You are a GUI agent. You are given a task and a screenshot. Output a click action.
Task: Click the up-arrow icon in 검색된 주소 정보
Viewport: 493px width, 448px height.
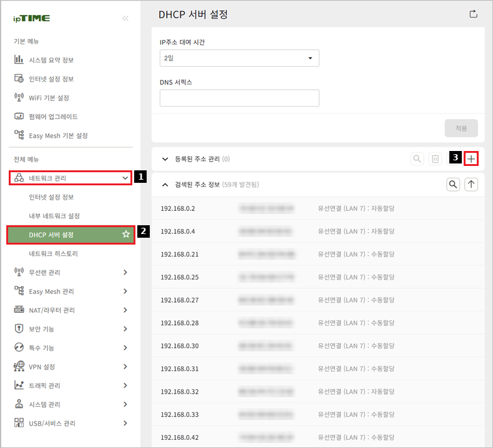[x=471, y=184]
